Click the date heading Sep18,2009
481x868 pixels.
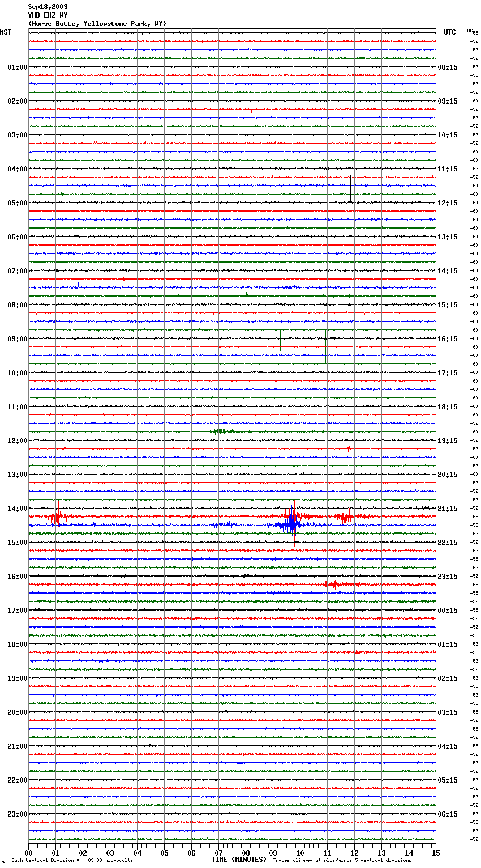(48, 7)
